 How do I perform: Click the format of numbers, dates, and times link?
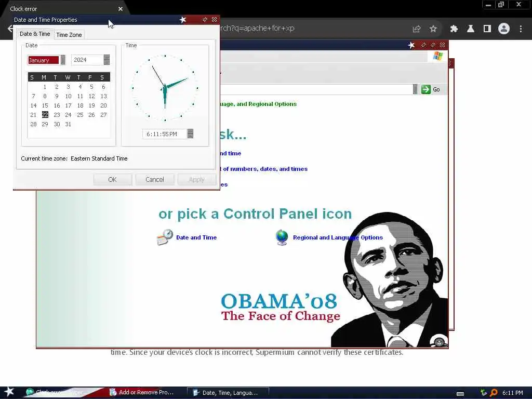pos(265,169)
